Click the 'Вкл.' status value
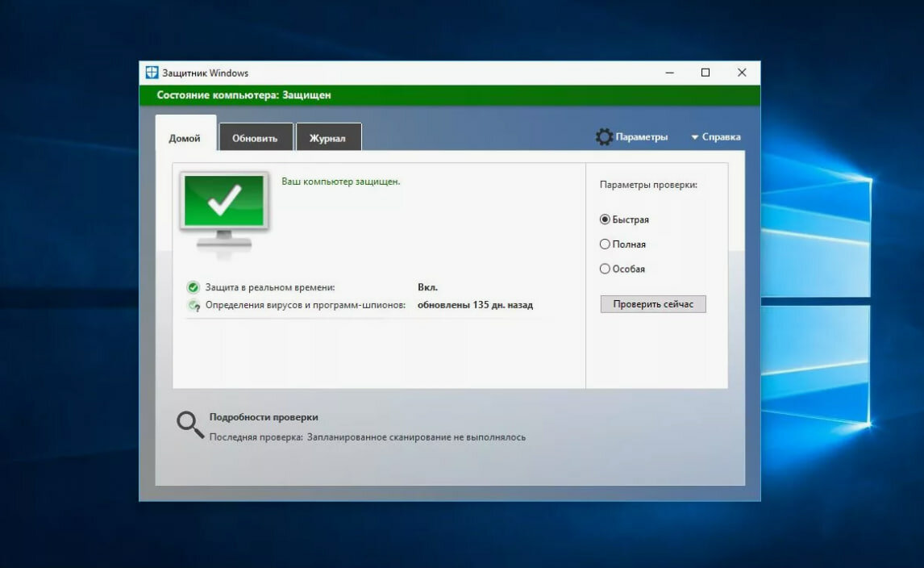924x568 pixels. point(428,287)
